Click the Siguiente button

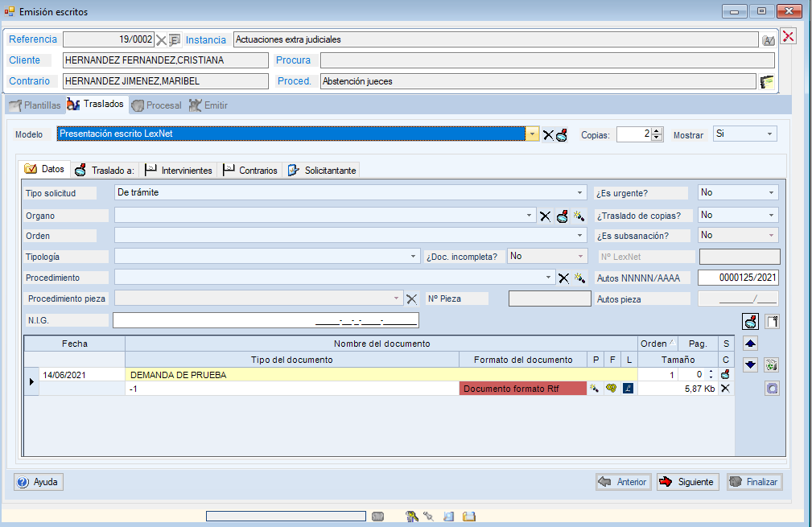(687, 482)
